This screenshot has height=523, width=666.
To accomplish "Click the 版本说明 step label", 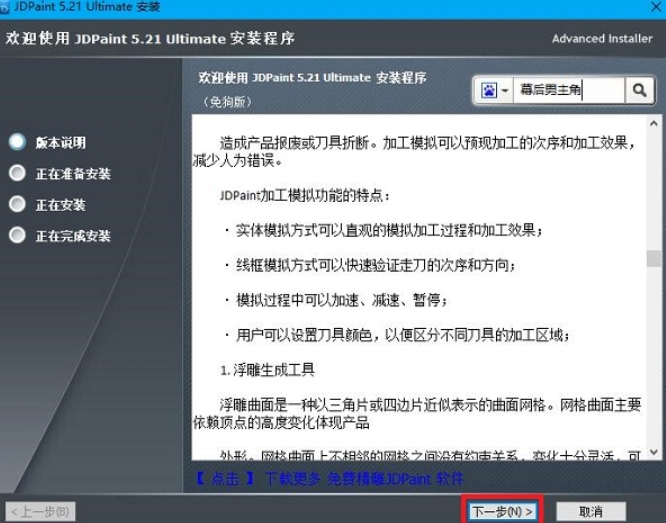I will [60, 142].
